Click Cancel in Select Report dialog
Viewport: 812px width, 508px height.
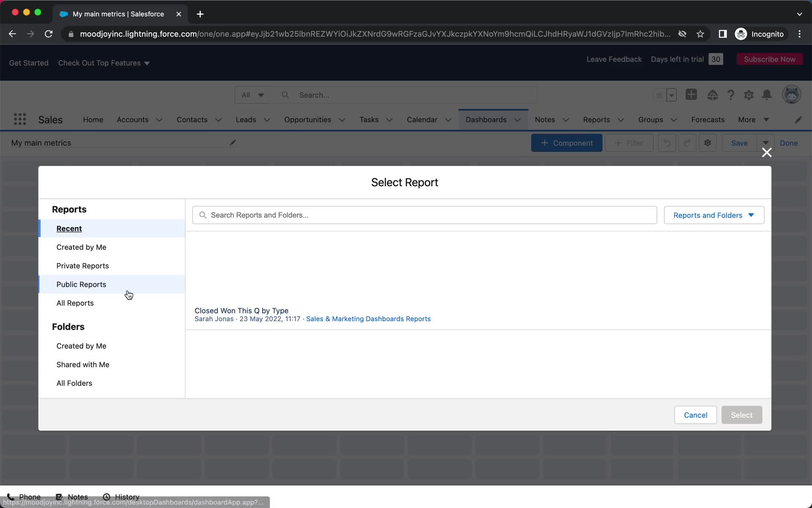695,415
